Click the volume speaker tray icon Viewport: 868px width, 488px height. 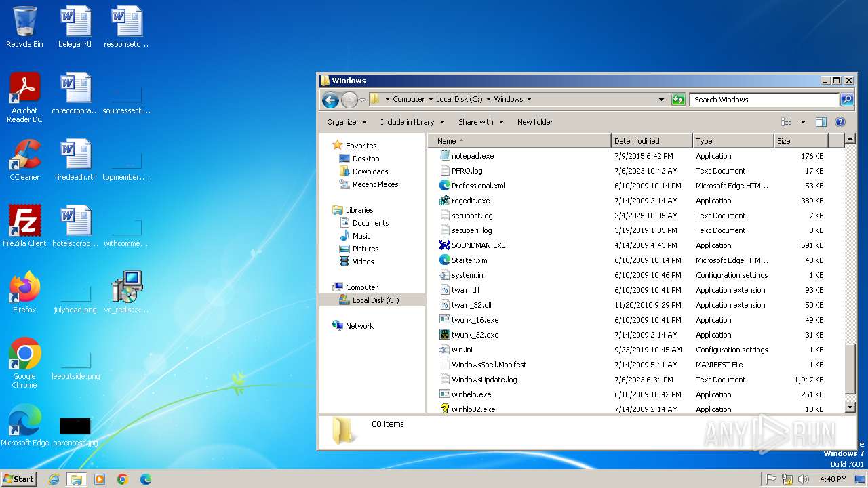click(x=802, y=479)
